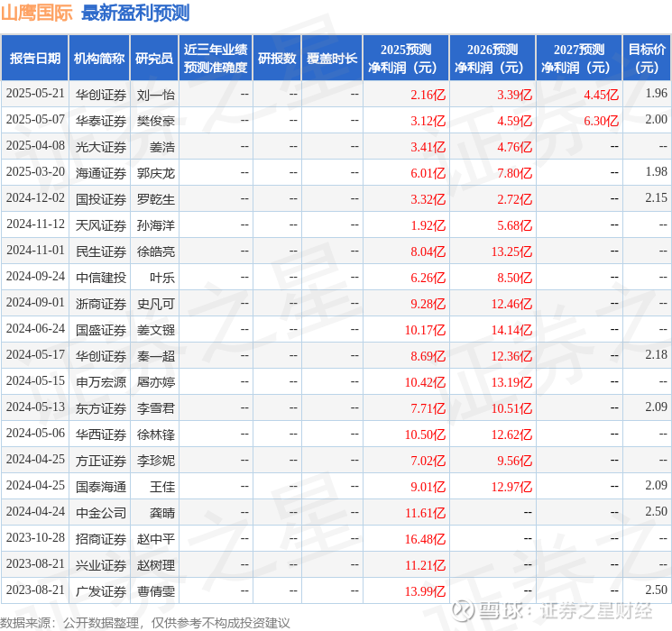Click 2027 profit value 4.45亿
Screen dimensions: 672x631
tap(601, 95)
